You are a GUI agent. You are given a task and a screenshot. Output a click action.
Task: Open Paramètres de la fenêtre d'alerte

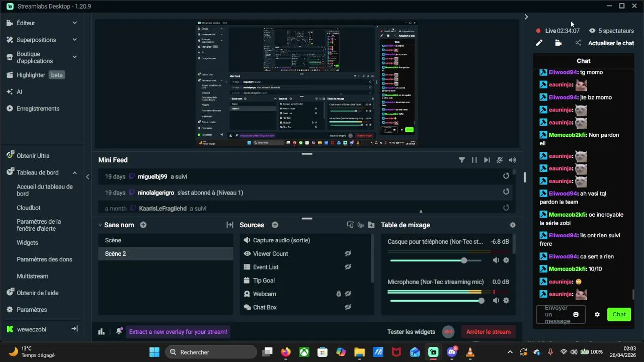pos(39,225)
